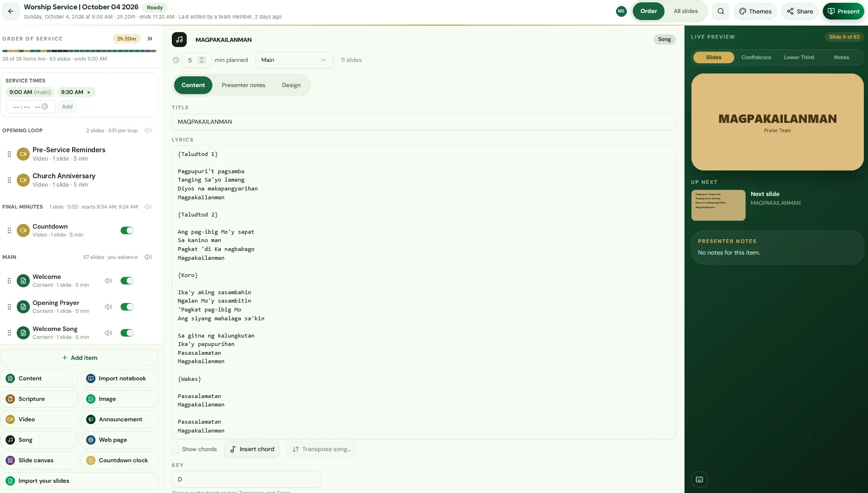This screenshot has height=493, width=868.
Task: Click the Welcome item audio icon
Action: pyautogui.click(x=108, y=281)
